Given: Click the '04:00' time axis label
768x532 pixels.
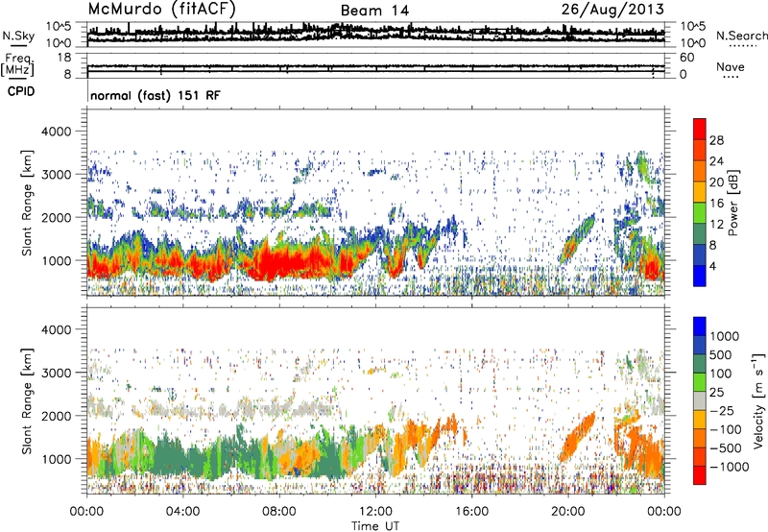Looking at the screenshot, I should (x=183, y=512).
